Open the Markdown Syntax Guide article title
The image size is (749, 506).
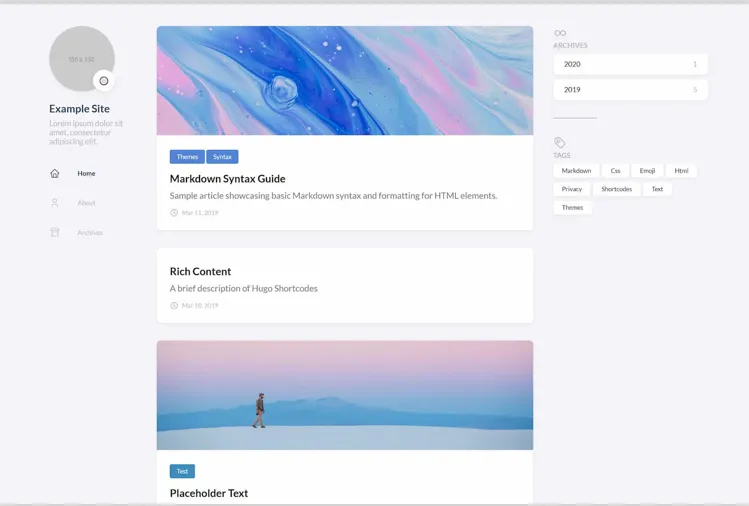[x=227, y=179]
